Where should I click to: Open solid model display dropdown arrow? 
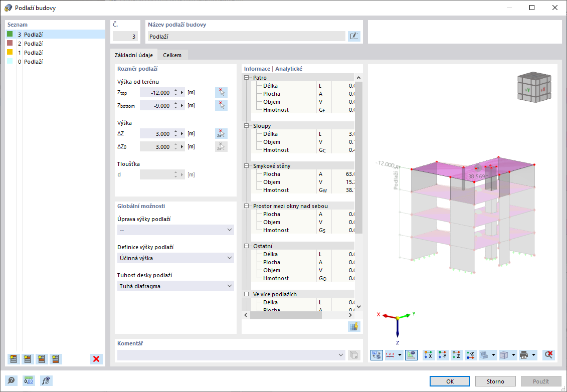494,355
